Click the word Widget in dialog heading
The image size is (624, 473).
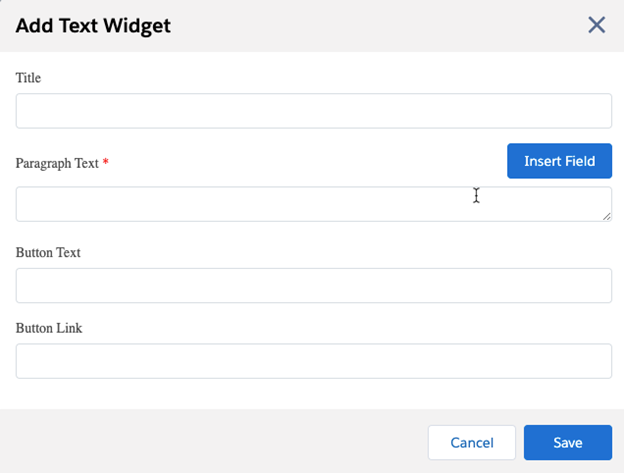[139, 26]
